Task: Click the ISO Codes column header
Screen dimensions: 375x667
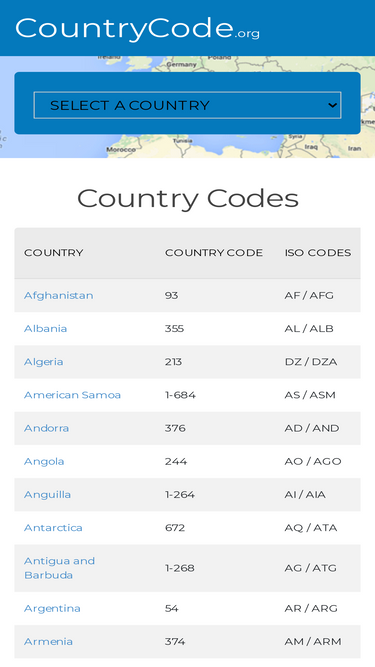Action: (318, 253)
